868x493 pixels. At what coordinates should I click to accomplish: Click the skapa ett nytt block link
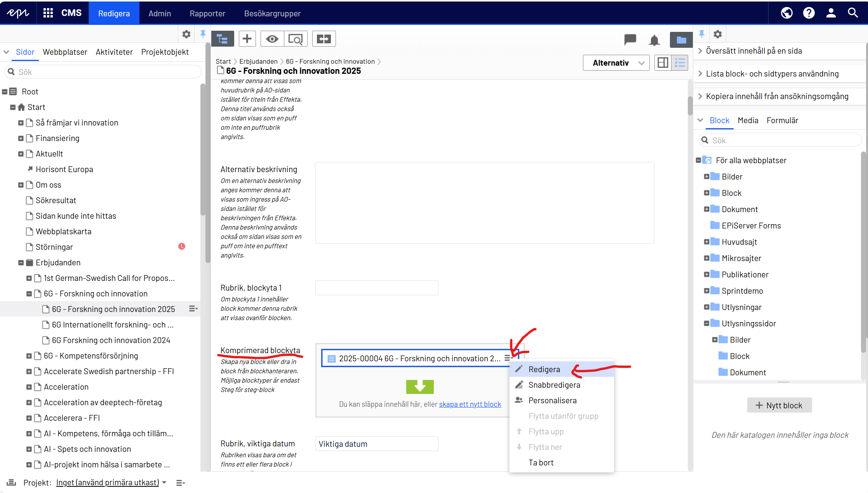[470, 404]
